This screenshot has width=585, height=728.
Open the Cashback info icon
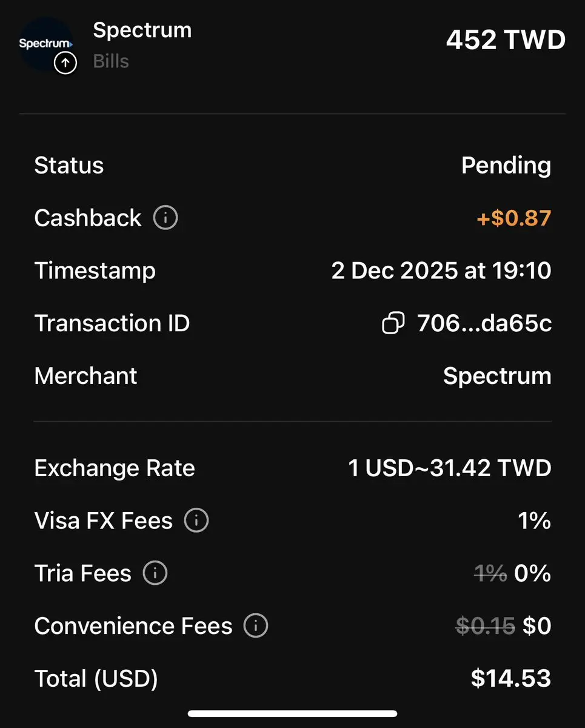tap(165, 218)
